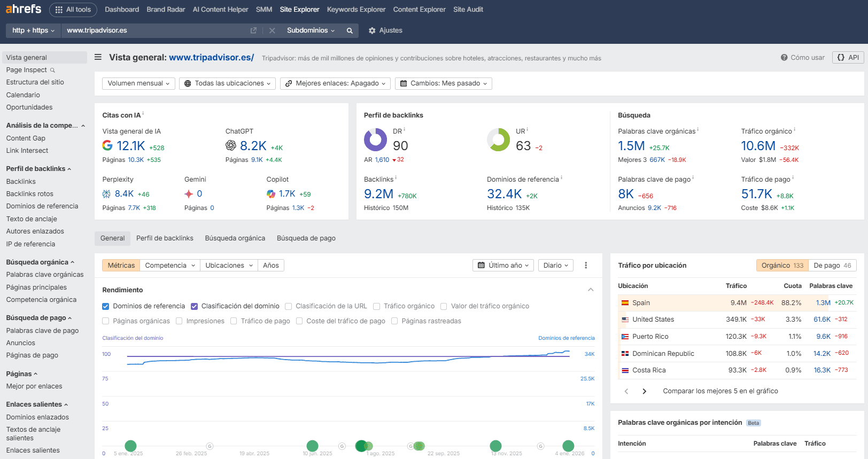Open Cómo usar help
Screen dimensions: 868x459
pyautogui.click(x=802, y=58)
